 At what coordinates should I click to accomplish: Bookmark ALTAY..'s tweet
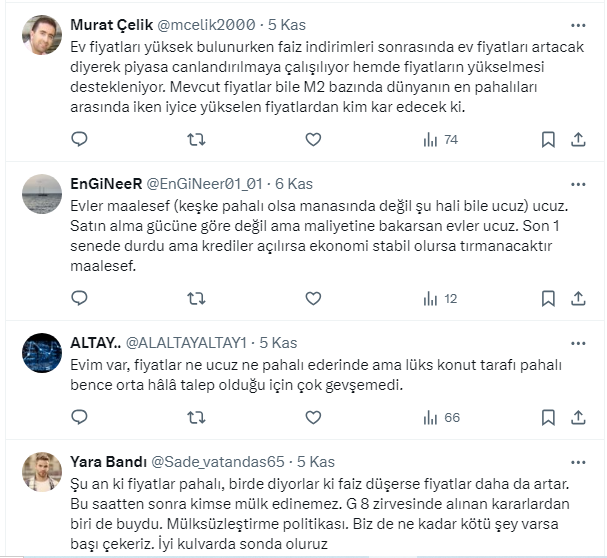click(x=547, y=417)
